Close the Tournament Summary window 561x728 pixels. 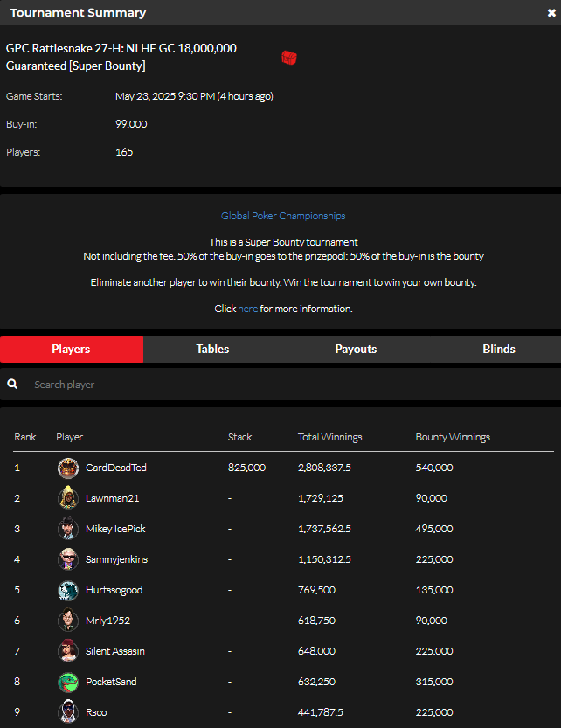[551, 12]
